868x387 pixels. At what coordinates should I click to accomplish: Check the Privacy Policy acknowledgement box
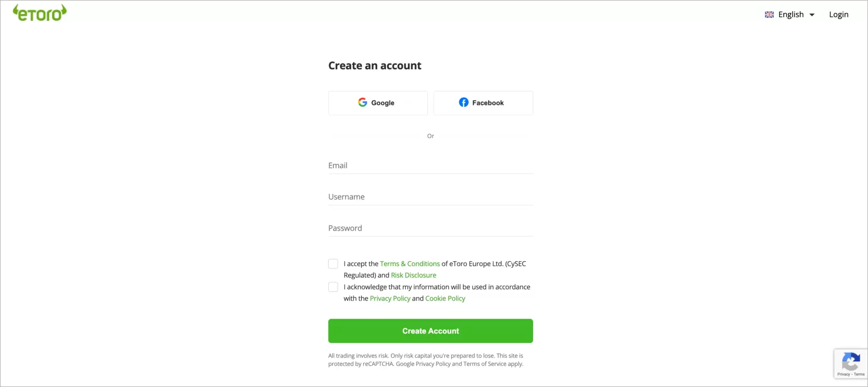coord(333,287)
